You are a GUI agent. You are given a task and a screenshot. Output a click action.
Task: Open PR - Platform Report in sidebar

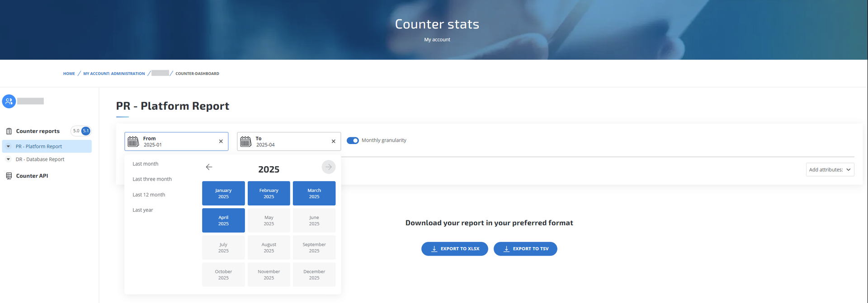47,146
